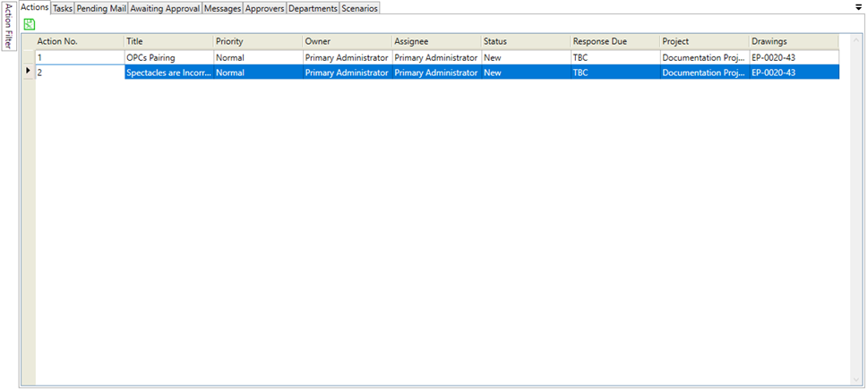Click the row header of action 1
The image size is (868, 391).
coord(28,57)
